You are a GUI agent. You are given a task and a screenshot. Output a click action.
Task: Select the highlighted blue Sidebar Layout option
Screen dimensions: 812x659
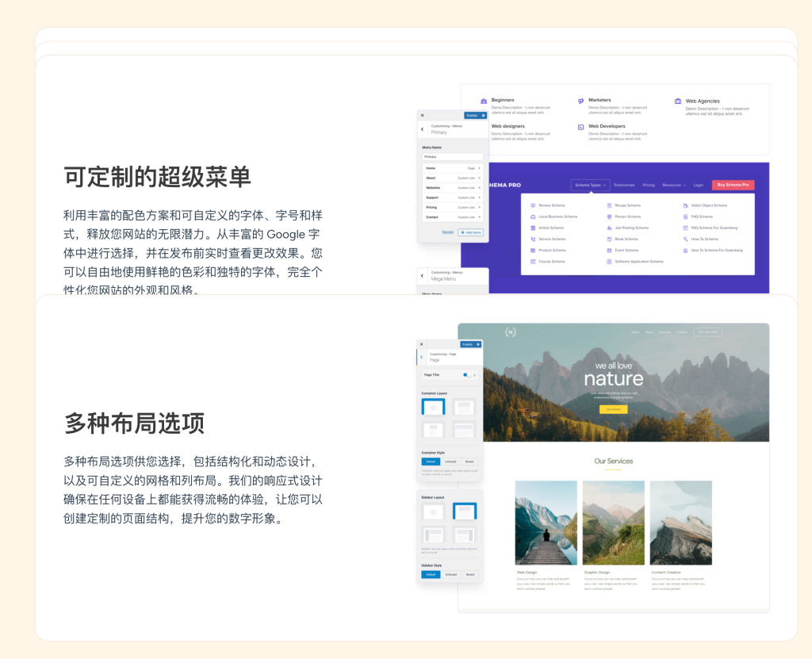click(465, 511)
